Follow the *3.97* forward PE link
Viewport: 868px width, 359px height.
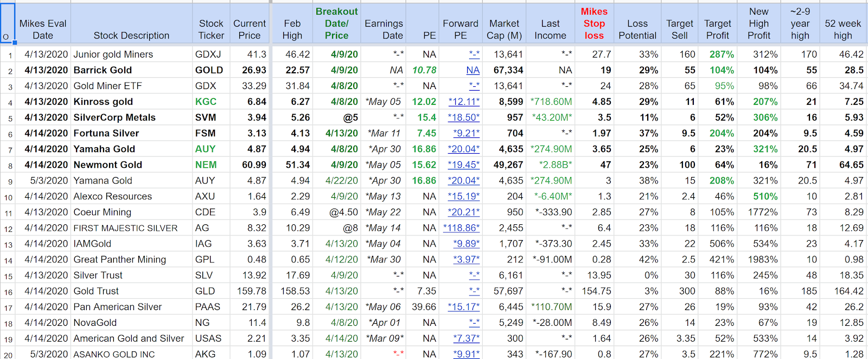point(467,259)
